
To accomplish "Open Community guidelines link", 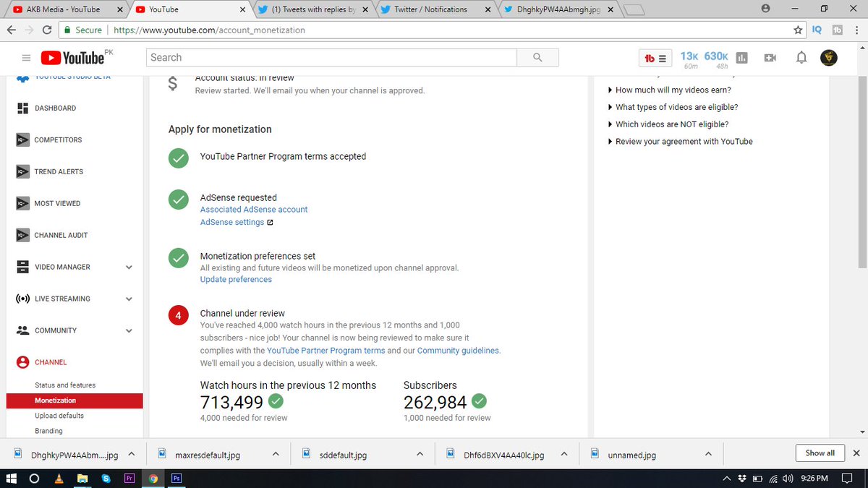I will pos(458,351).
